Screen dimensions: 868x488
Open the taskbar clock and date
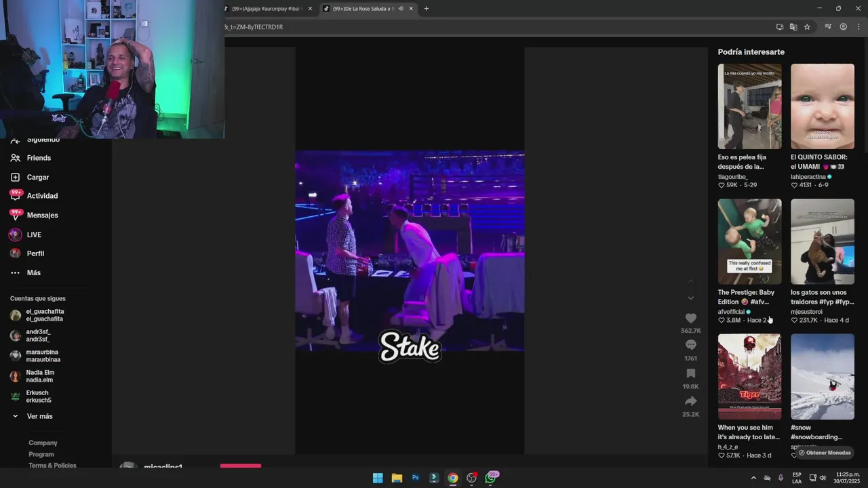pos(848,478)
